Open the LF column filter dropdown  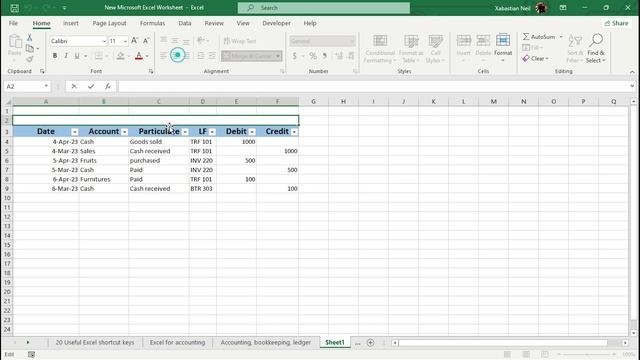(x=212, y=132)
